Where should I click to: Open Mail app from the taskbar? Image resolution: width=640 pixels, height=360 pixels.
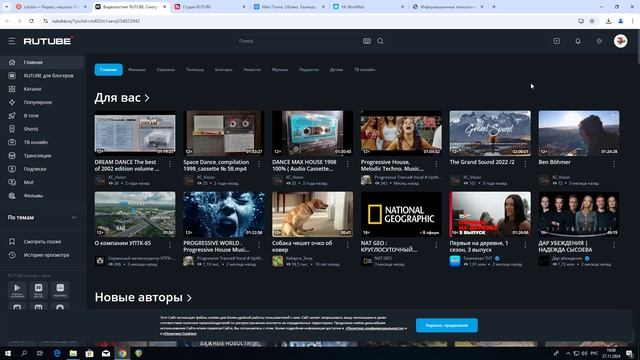(106, 353)
